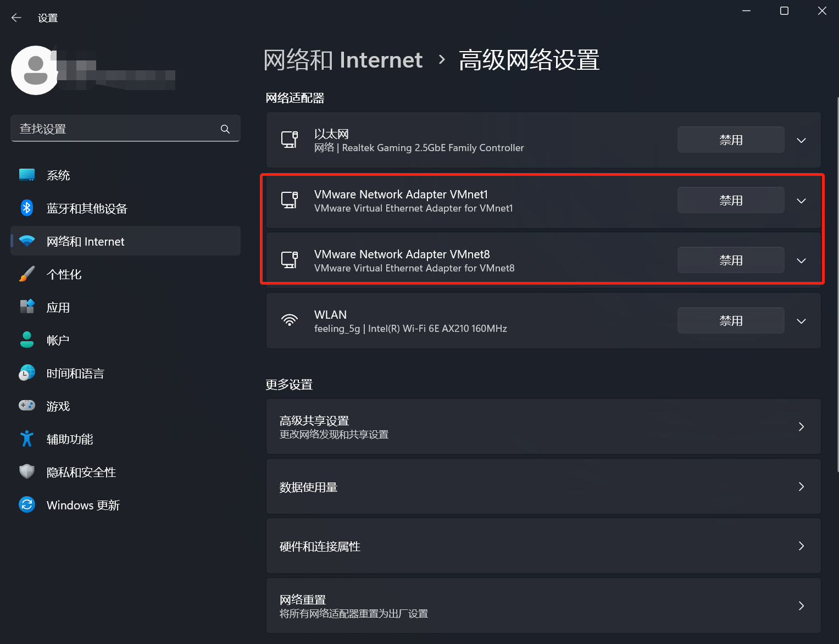
Task: Click the 以太网 adapter icon
Action: [290, 140]
